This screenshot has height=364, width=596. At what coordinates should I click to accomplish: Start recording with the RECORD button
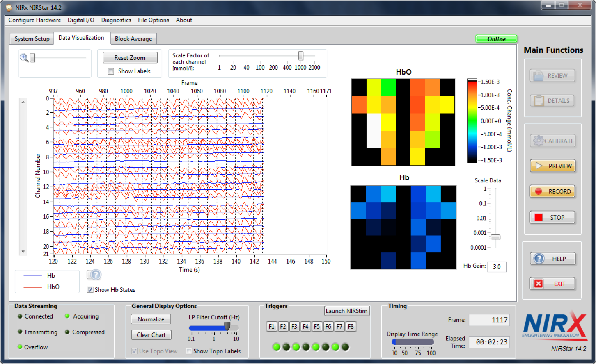pyautogui.click(x=552, y=191)
